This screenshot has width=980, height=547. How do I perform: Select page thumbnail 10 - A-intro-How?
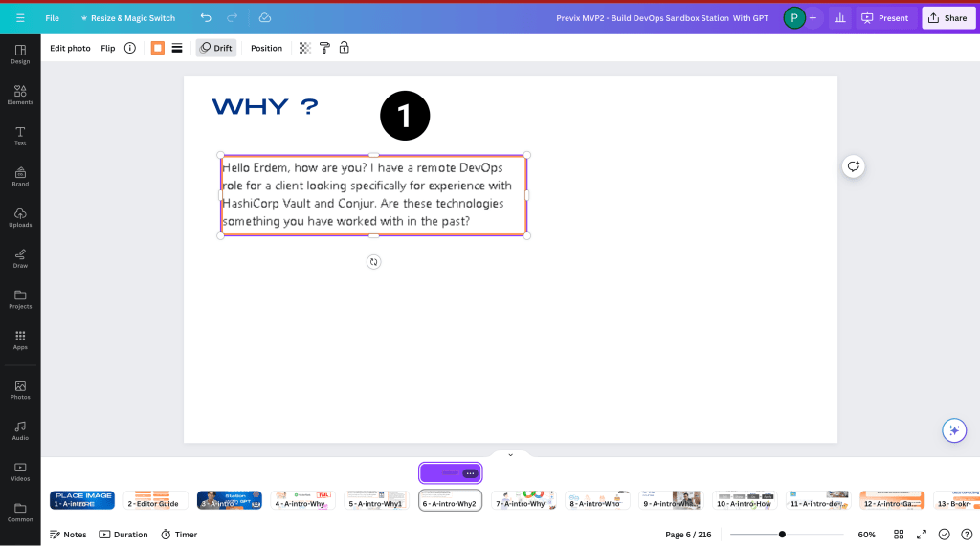pos(745,500)
